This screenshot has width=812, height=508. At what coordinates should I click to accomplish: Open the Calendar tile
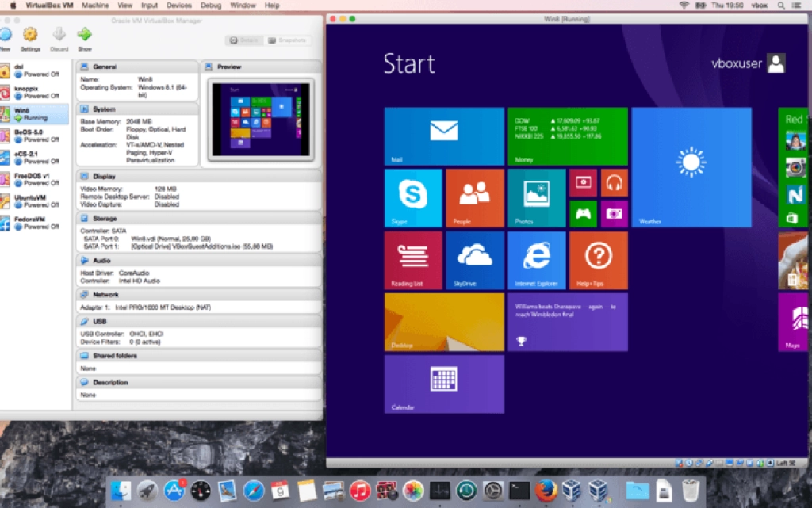(444, 384)
